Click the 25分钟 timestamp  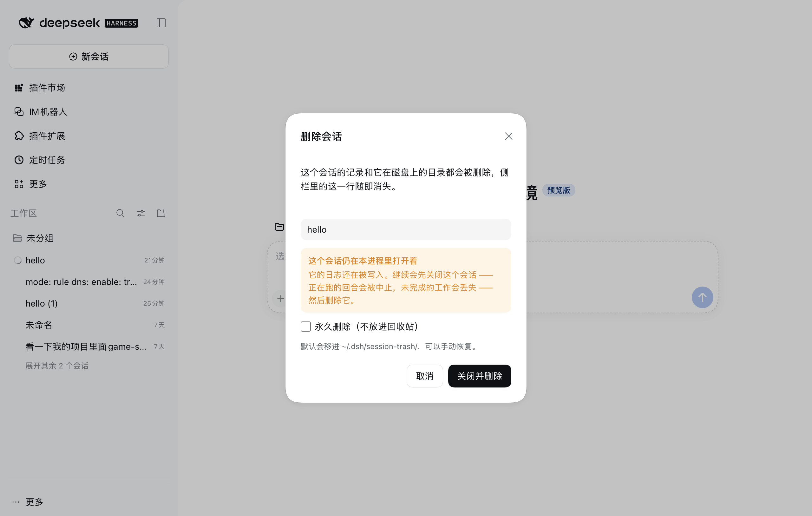pos(154,303)
